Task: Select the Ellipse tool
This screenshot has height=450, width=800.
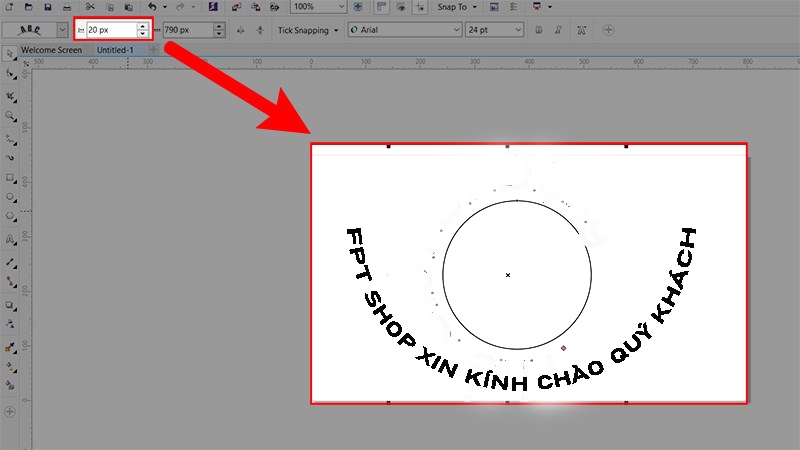Action: click(x=10, y=197)
